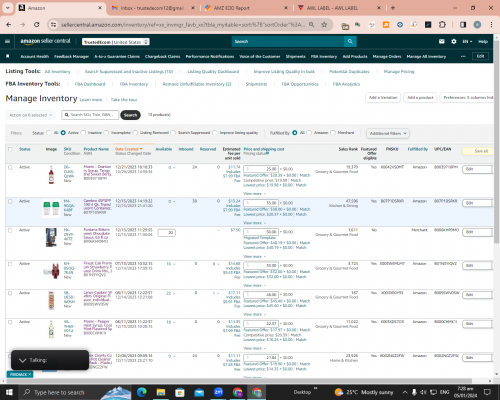Open the three-dots more favorites menu
The image size is (500, 400).
coord(463,56)
